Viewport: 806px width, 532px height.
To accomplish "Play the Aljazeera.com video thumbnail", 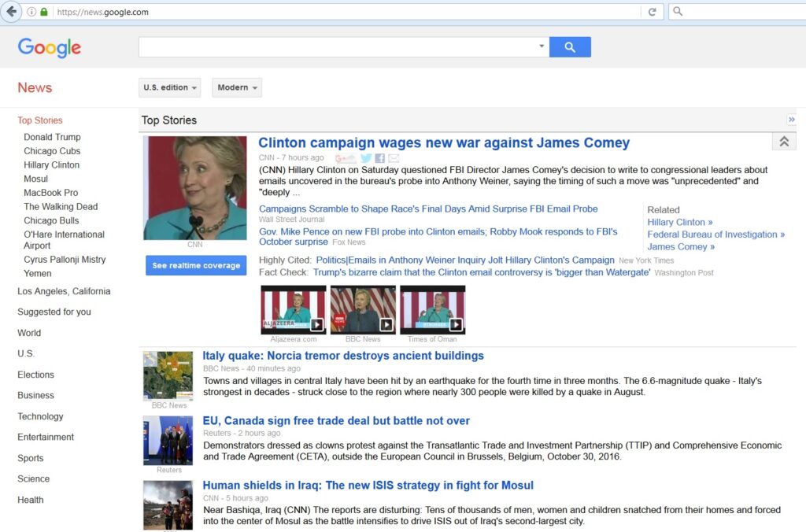I will (294, 310).
